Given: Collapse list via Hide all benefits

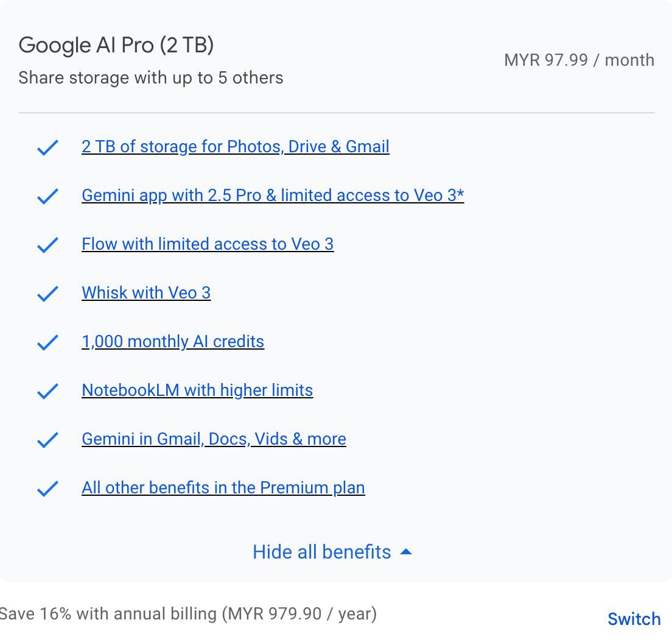Looking at the screenshot, I should click(x=322, y=552).
